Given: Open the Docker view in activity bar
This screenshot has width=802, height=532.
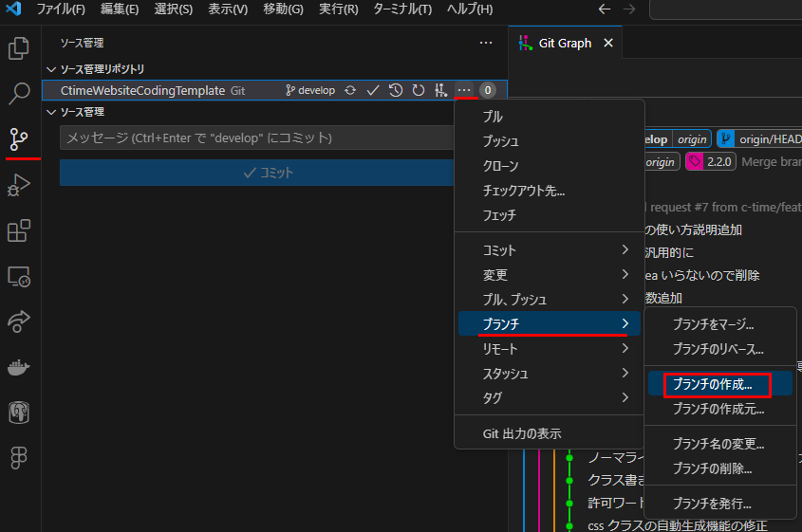Looking at the screenshot, I should coord(19,367).
